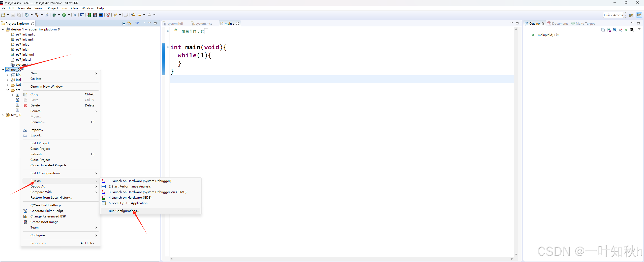644x262 pixels.
Task: Toggle Hide Non-Public Members green dot
Action: point(626,30)
